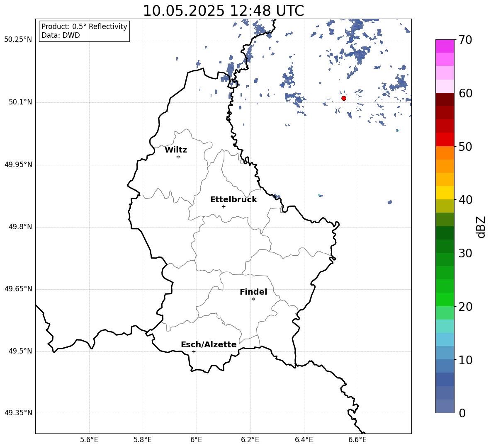Click the 30 tick on colorbar
Viewport: 491px width, 448px height.
click(465, 253)
